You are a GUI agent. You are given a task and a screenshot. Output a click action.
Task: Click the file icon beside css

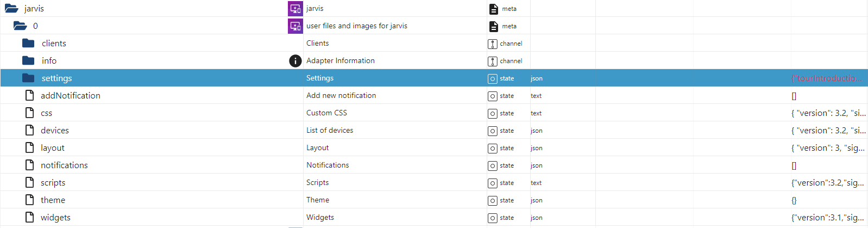pyautogui.click(x=30, y=113)
